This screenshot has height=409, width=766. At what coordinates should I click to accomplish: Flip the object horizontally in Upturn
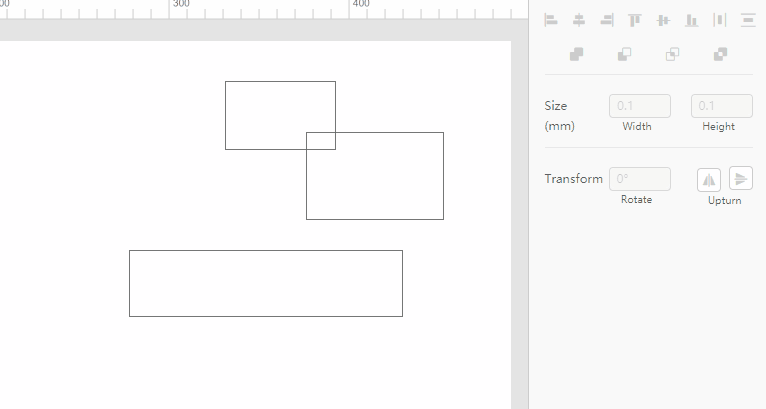[x=709, y=180]
